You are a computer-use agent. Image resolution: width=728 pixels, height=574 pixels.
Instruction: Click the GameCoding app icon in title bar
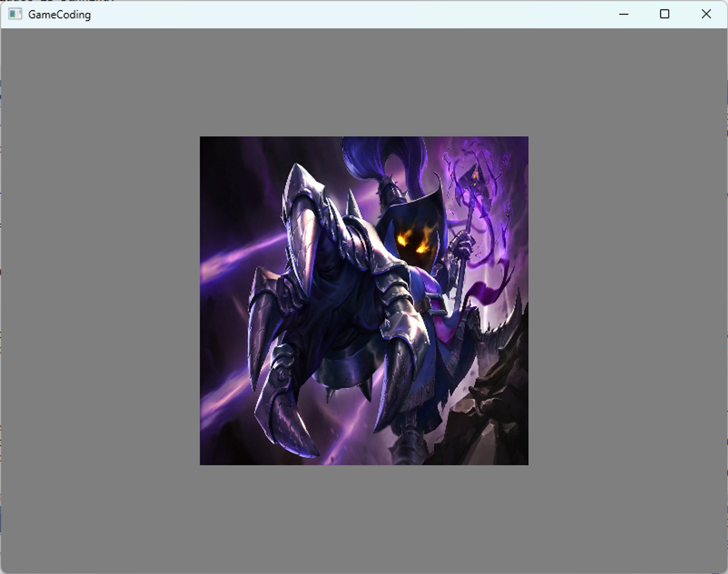pos(15,14)
